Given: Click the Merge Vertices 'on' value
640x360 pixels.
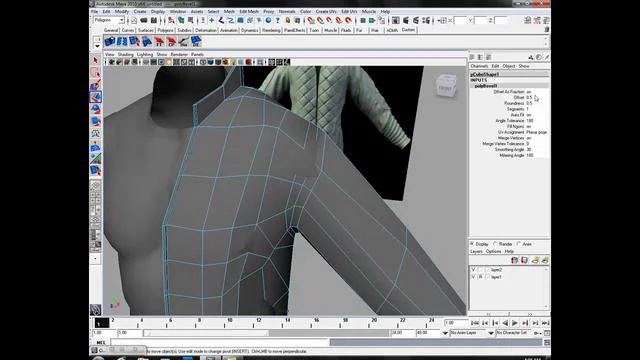Looking at the screenshot, I should click(529, 138).
